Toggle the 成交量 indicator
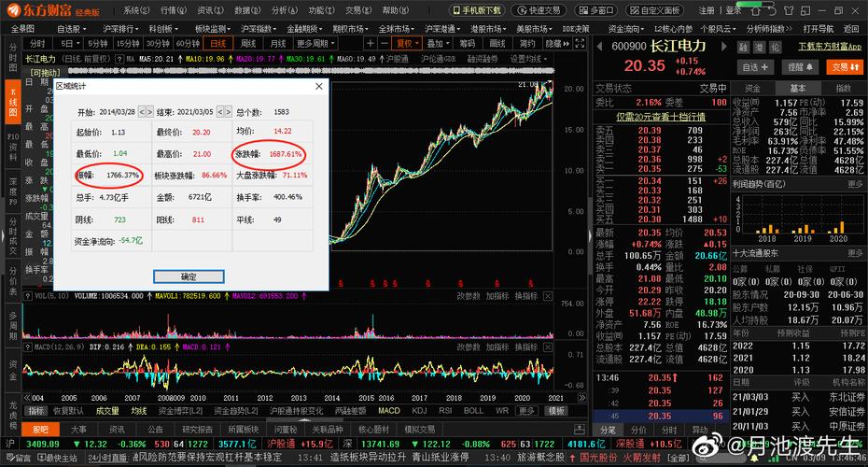This screenshot has width=868, height=467. (107, 411)
